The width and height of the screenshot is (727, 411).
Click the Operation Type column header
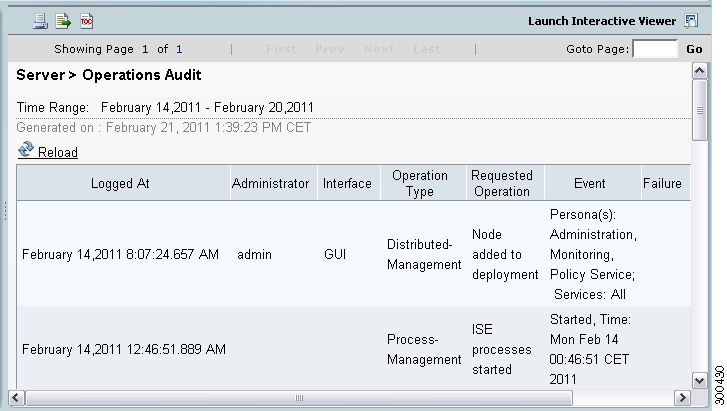[420, 183]
